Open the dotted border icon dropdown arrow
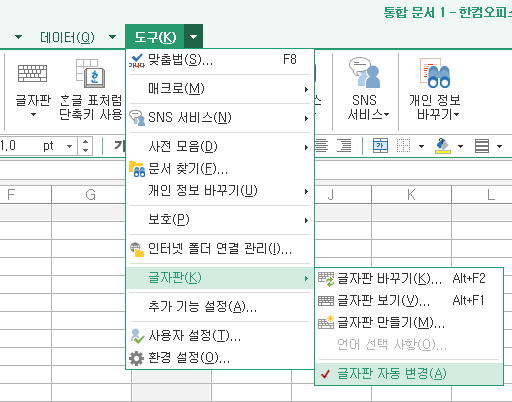512x402 pixels. pos(421,146)
